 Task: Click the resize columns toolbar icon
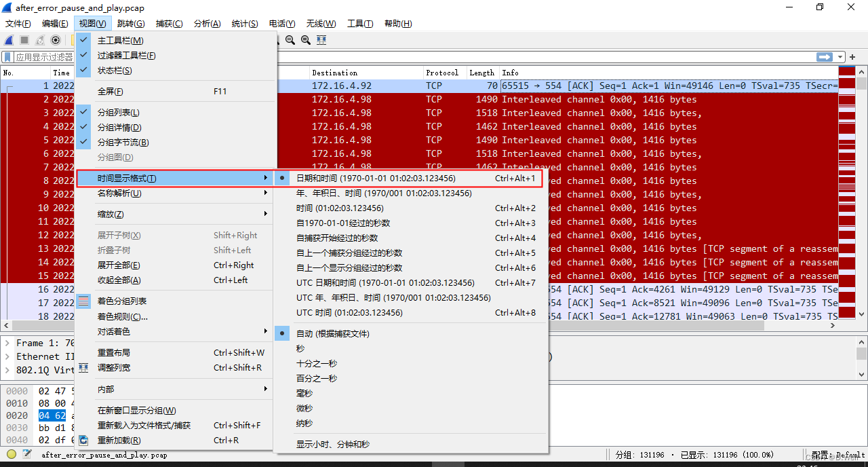click(321, 40)
